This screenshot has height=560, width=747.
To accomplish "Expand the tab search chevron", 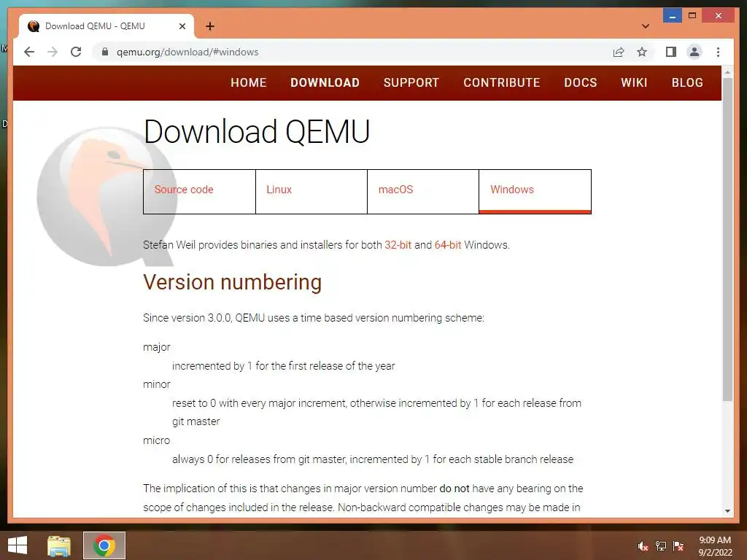I will coord(646,26).
